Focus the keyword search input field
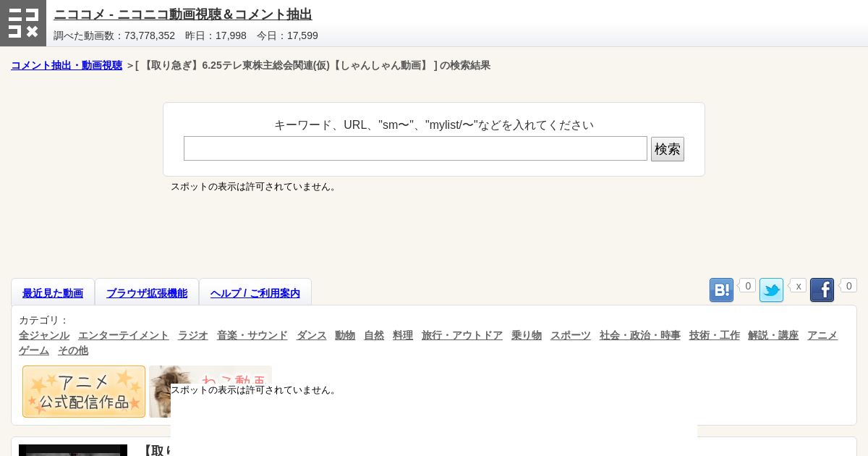Screen dimensions: 868x456 point(415,148)
